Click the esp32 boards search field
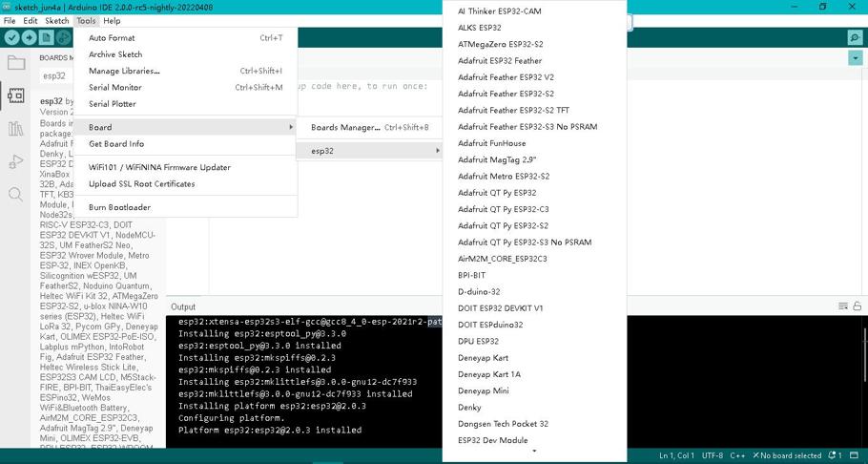The width and height of the screenshot is (868, 464). point(56,76)
